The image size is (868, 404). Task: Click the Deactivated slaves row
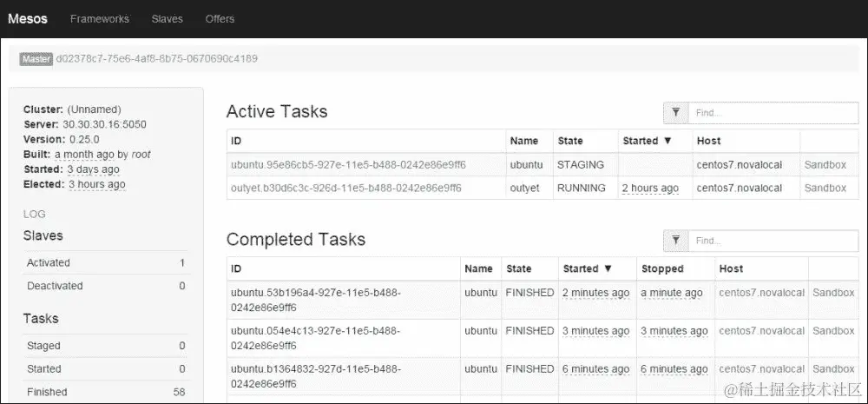[x=106, y=286]
